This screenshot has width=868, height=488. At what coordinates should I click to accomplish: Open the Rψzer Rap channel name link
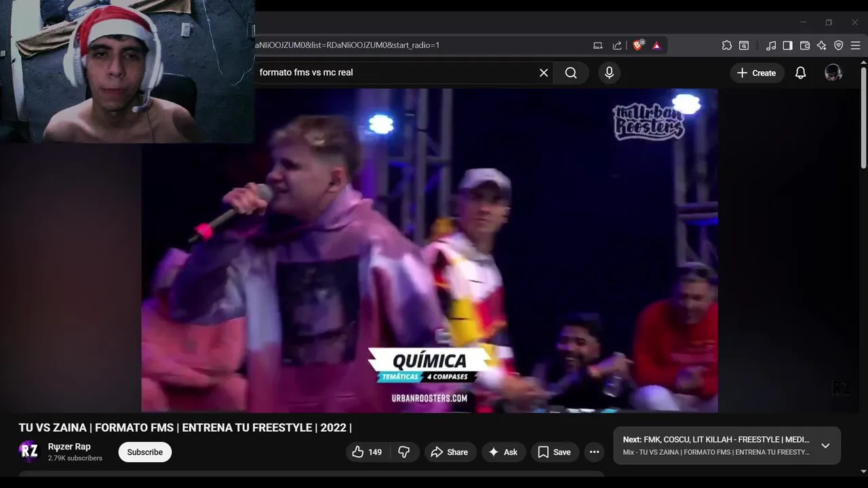click(x=69, y=447)
